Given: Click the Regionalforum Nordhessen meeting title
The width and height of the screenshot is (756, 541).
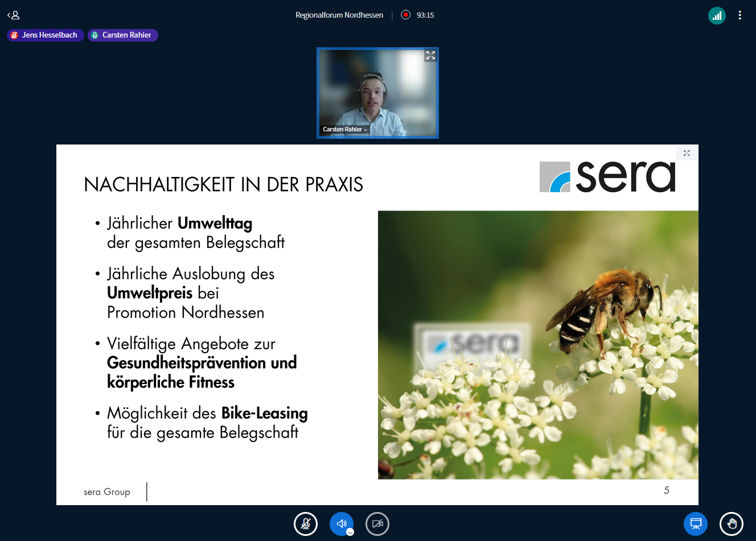Looking at the screenshot, I should coord(339,15).
